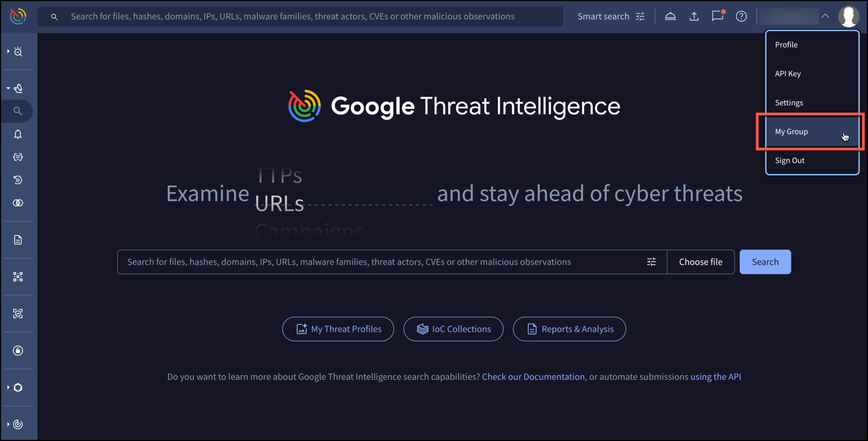Collapse the account menu with the chevron
The image size is (868, 441).
[x=825, y=16]
